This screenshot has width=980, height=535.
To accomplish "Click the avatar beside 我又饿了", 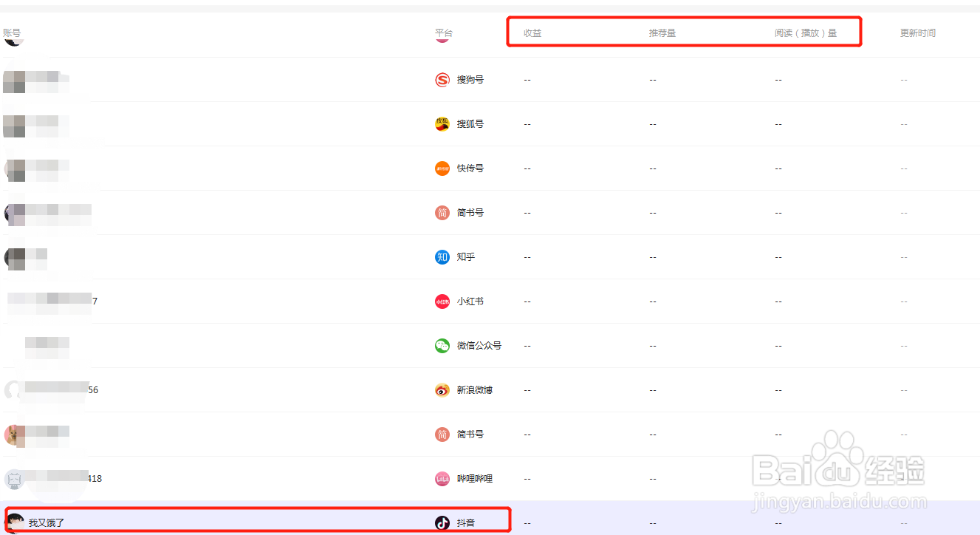I will (x=15, y=522).
